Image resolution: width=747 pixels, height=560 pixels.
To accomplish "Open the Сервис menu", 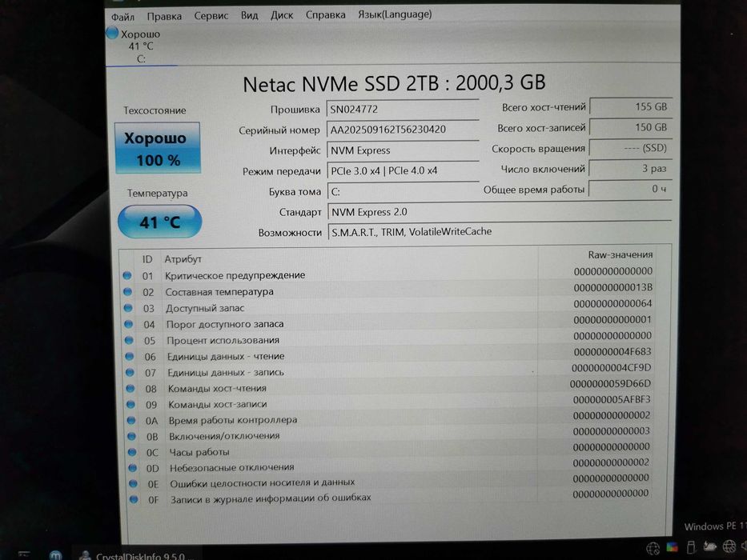I will 211,16.
